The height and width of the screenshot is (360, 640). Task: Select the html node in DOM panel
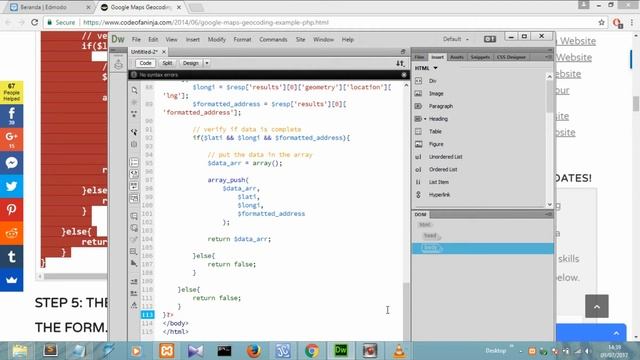[424, 224]
